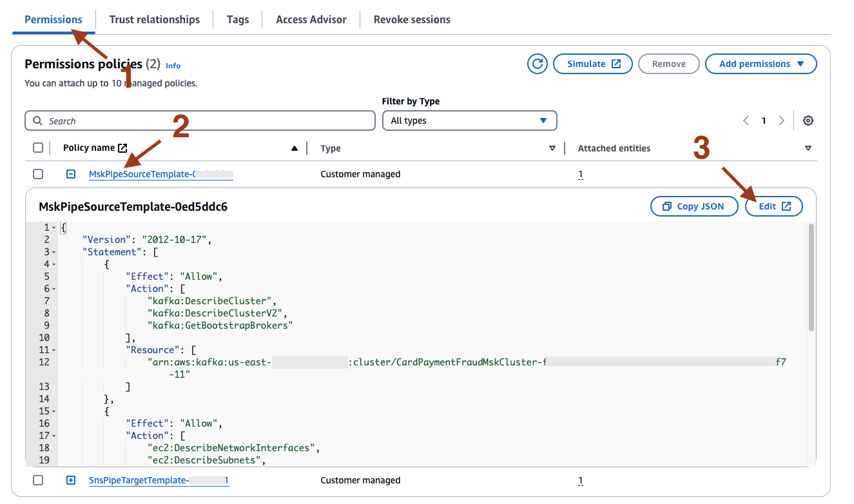Open the Trust relationships tab
The image size is (854, 504).
[x=155, y=19]
